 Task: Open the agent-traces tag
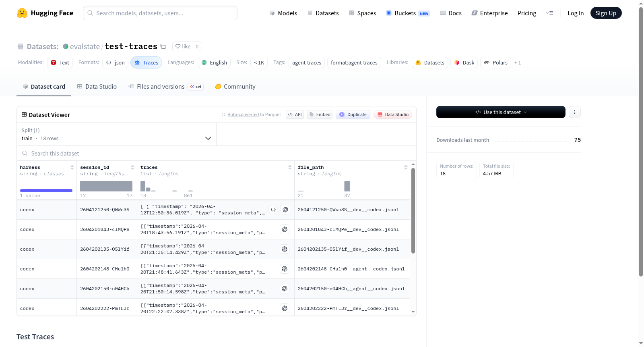coord(307,62)
